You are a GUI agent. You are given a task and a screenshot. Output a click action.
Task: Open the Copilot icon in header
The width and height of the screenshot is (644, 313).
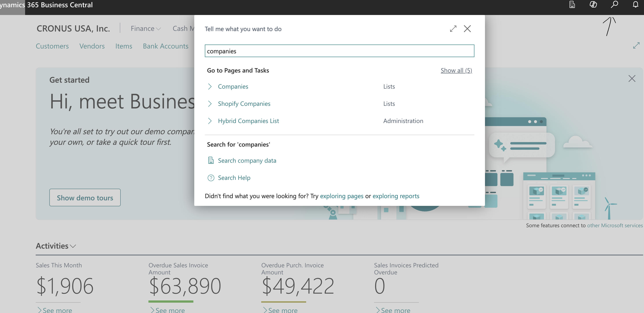593,5
